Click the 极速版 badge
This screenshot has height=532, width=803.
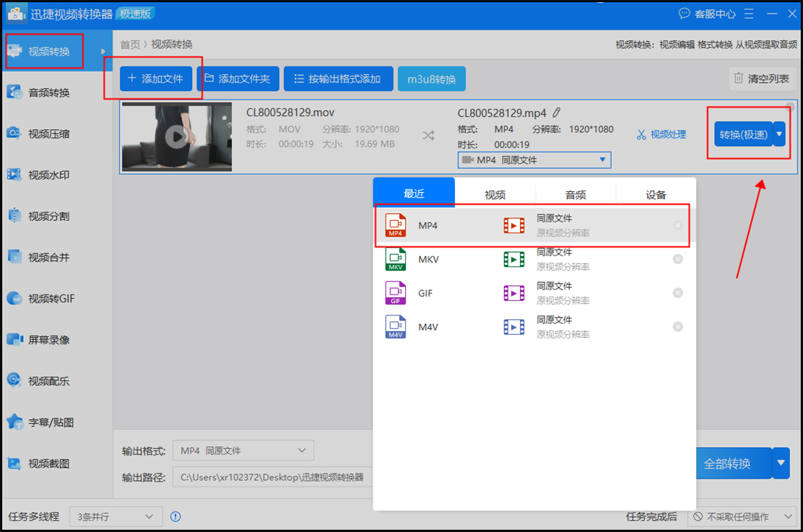pyautogui.click(x=135, y=14)
